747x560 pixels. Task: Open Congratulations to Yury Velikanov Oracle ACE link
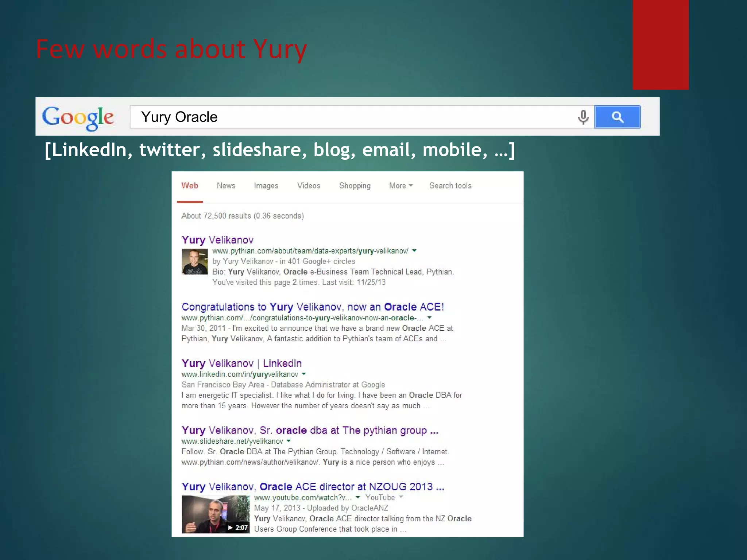pos(313,307)
